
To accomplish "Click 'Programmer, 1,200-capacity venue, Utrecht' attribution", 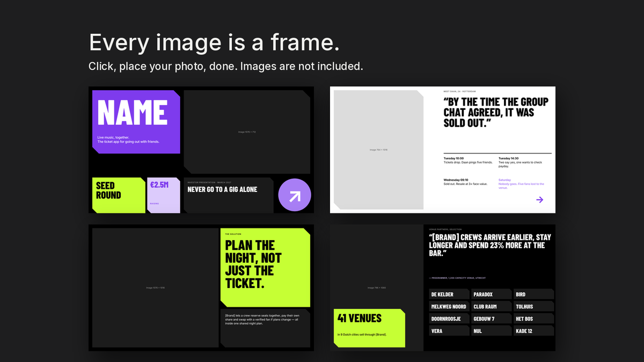I will tap(458, 278).
